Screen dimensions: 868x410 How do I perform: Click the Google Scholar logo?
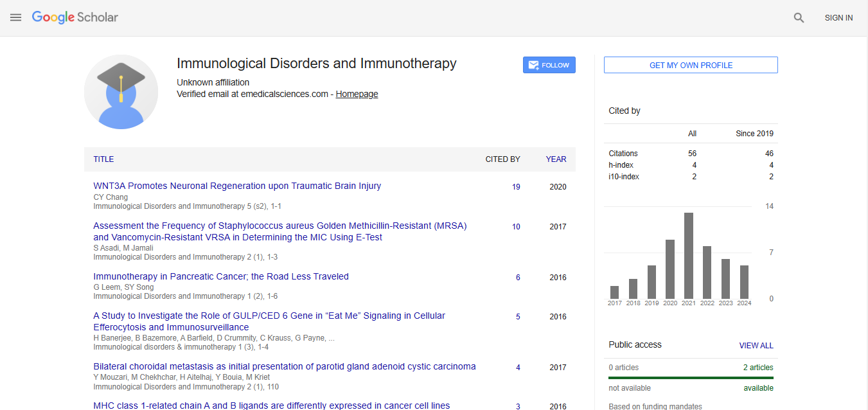pyautogui.click(x=75, y=17)
